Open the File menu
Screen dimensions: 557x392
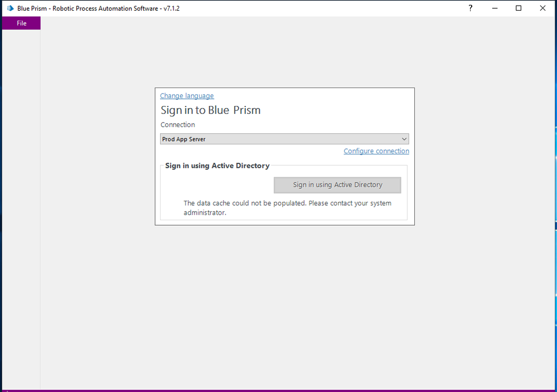[21, 23]
